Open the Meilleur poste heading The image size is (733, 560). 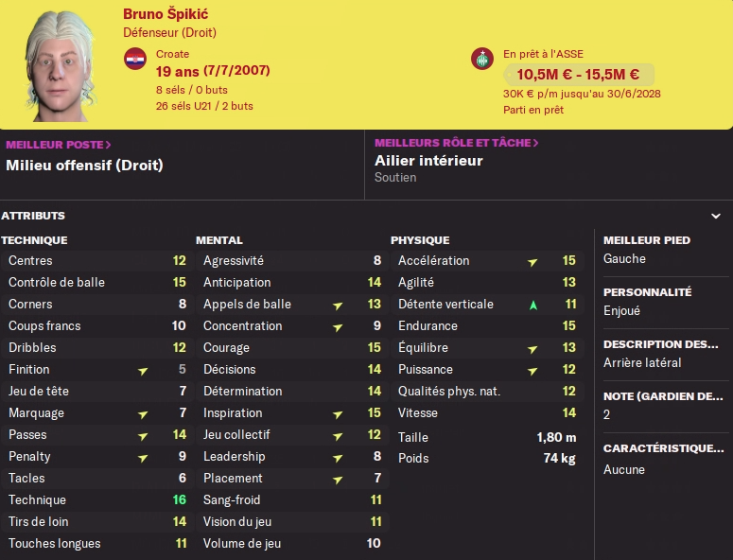coord(59,145)
